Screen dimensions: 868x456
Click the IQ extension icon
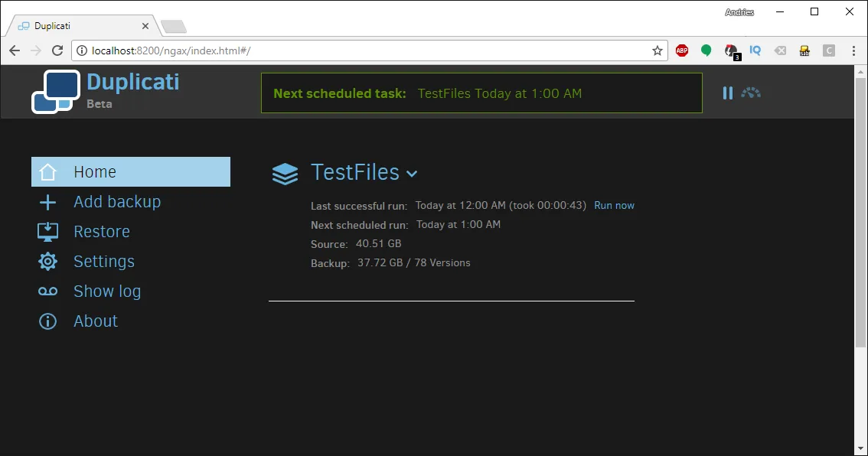755,50
